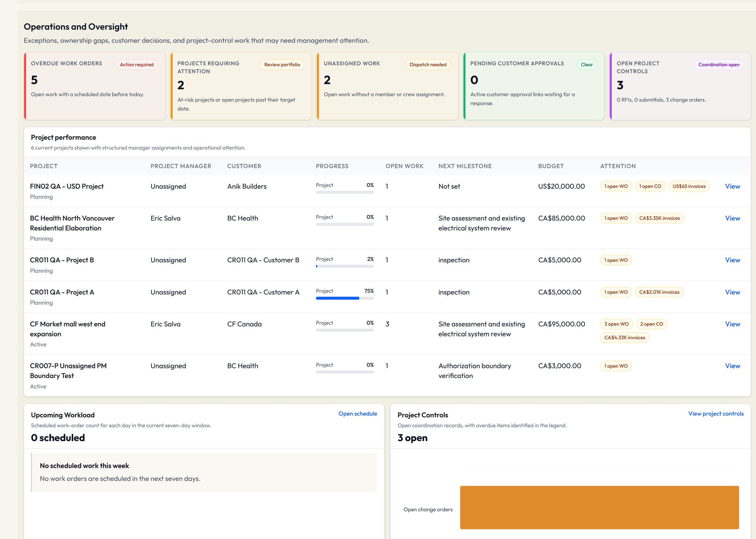Open View link for BC Health North Vancouver
756x539 pixels.
(732, 218)
